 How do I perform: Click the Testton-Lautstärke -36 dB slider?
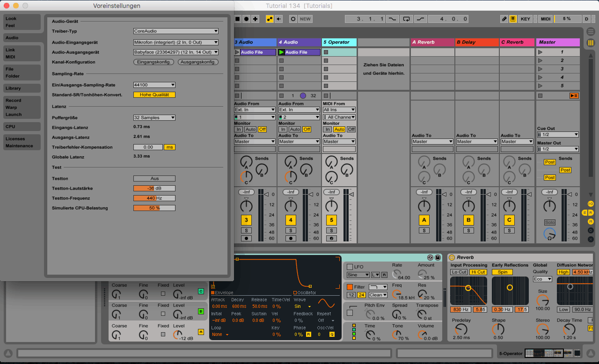(x=154, y=189)
